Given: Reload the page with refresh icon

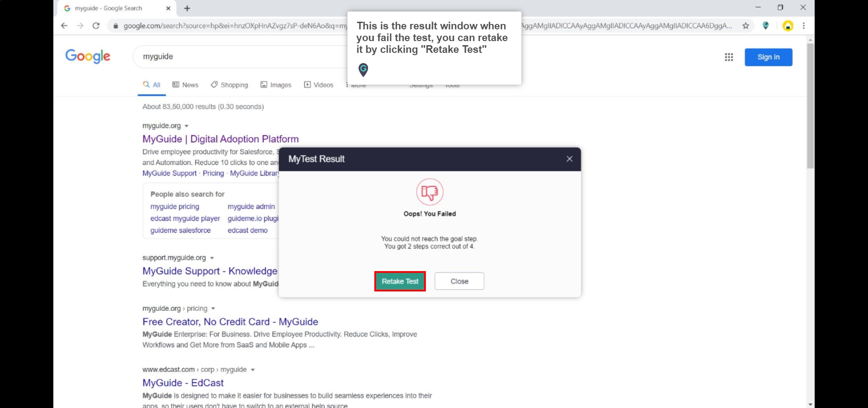Looking at the screenshot, I should pos(96,26).
